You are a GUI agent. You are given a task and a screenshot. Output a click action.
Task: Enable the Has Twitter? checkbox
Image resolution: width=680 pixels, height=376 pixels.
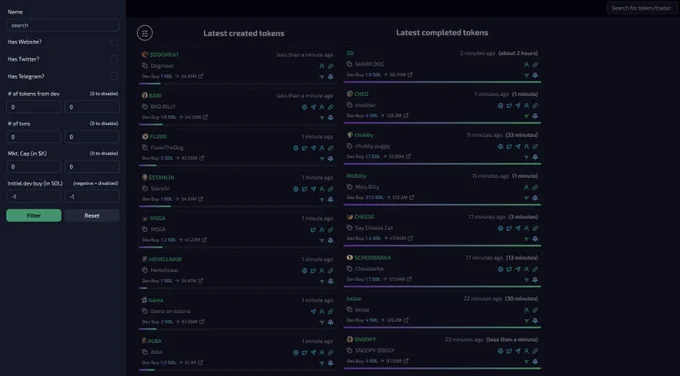pyautogui.click(x=114, y=59)
